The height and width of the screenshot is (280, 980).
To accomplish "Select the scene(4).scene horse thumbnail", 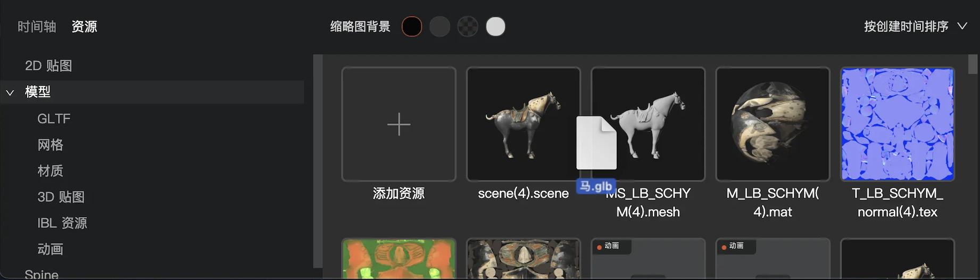I will pos(523,124).
